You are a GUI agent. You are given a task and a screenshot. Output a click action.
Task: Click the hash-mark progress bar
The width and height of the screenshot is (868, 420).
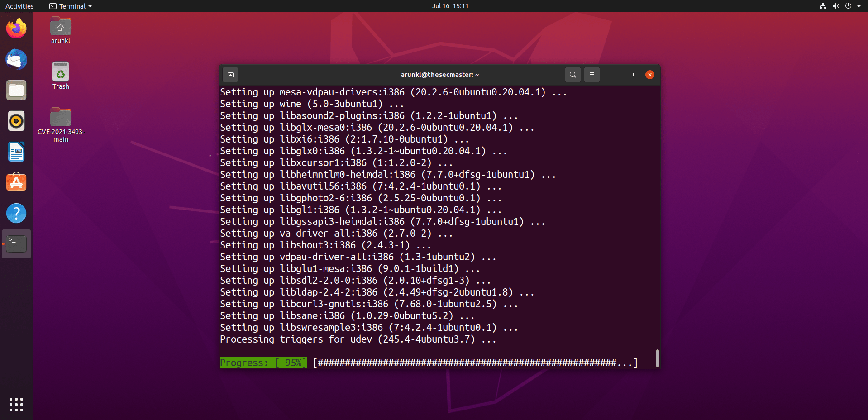[x=475, y=363]
